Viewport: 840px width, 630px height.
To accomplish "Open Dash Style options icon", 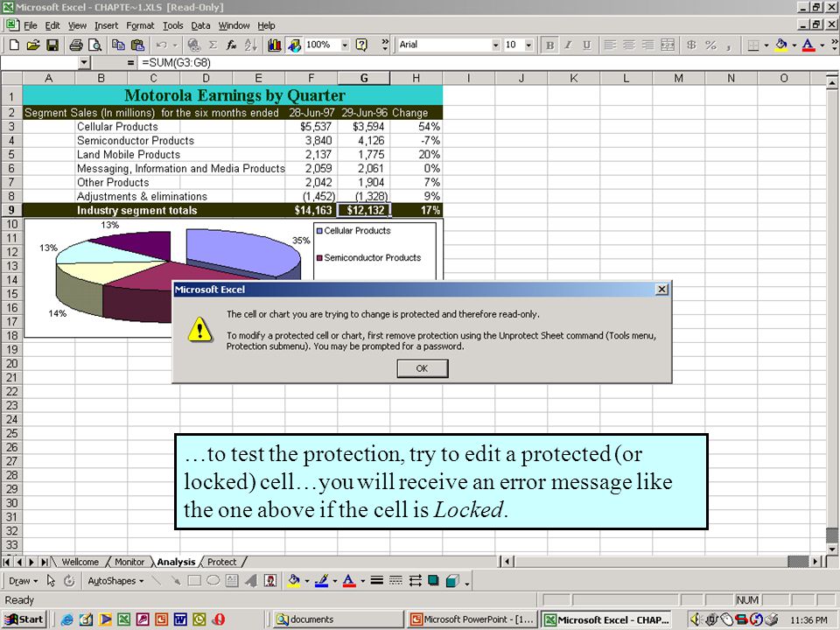I will pyautogui.click(x=395, y=581).
